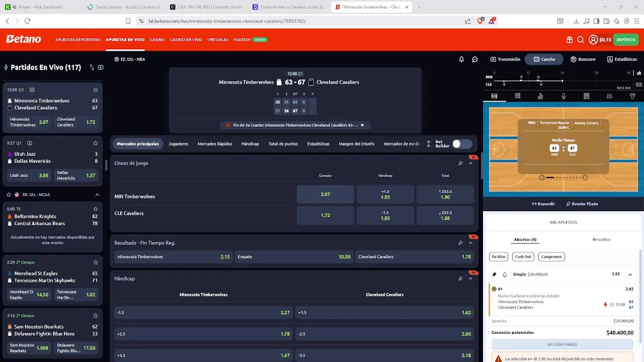Click the notification bell above the scoreboard
Screen dimensions: 644x362
[x=461, y=59]
